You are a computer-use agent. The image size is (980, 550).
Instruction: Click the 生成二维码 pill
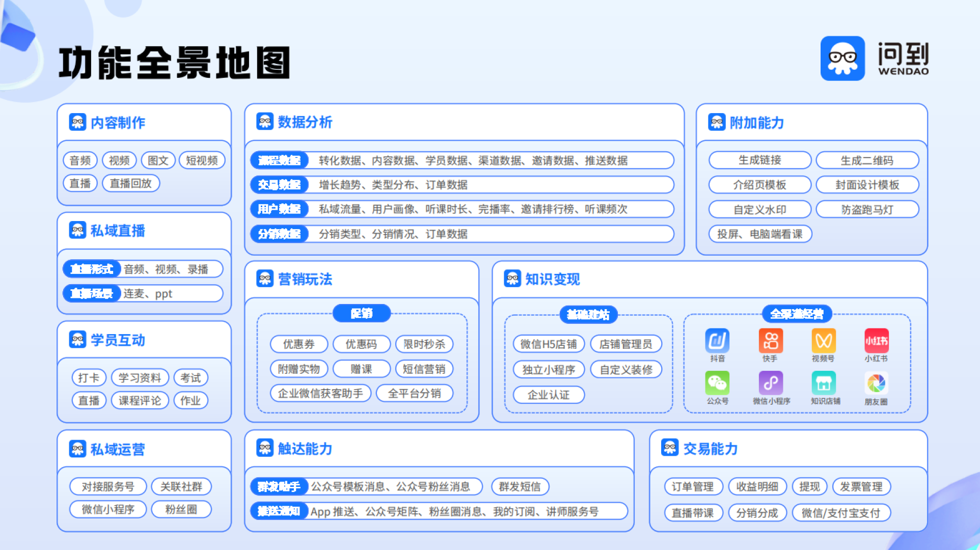pos(867,160)
